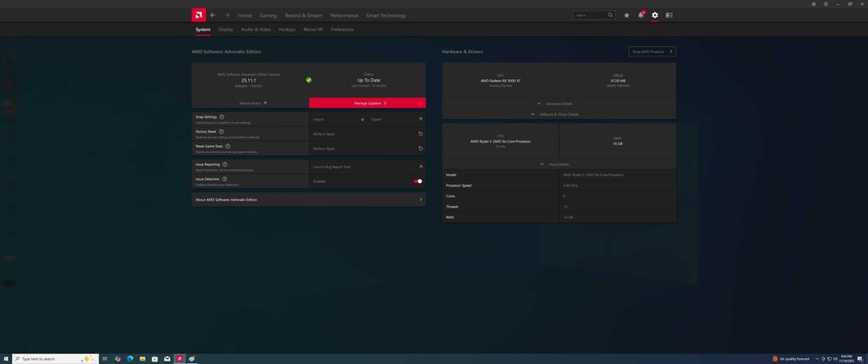Click Factory Reset perform reset icon

(421, 134)
